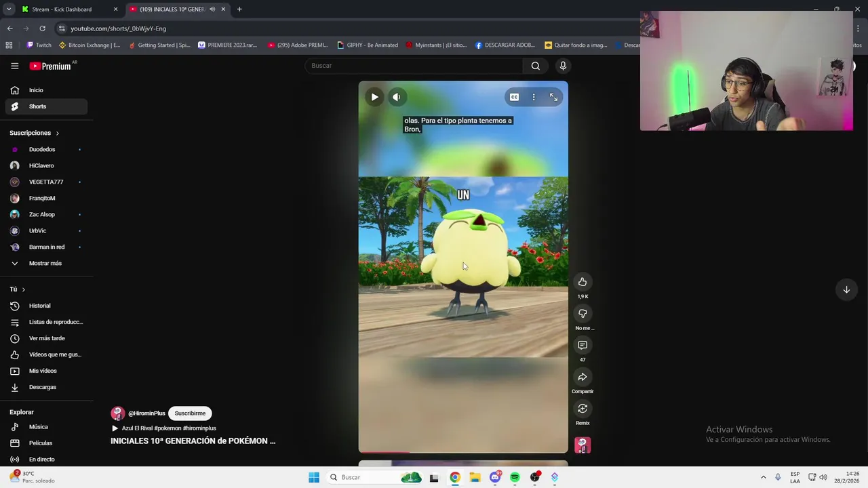The width and height of the screenshot is (868, 488).
Task: Dislike the Short with thumbs down
Action: (x=583, y=314)
